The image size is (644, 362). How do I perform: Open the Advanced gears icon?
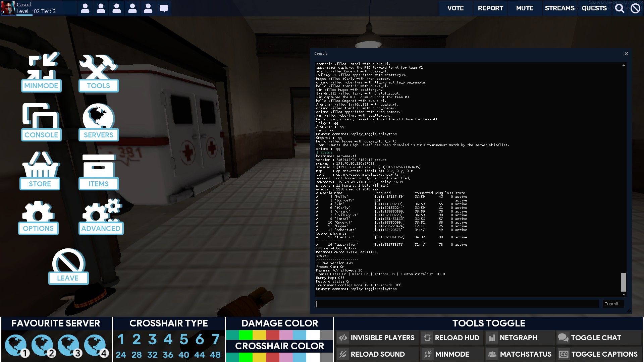tap(101, 216)
